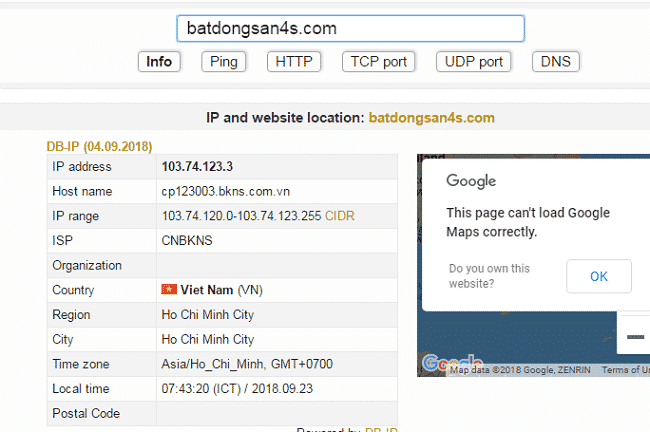Image resolution: width=650 pixels, height=432 pixels.
Task: Select the host name cp123003.bkns.com.vn
Action: coord(226,192)
